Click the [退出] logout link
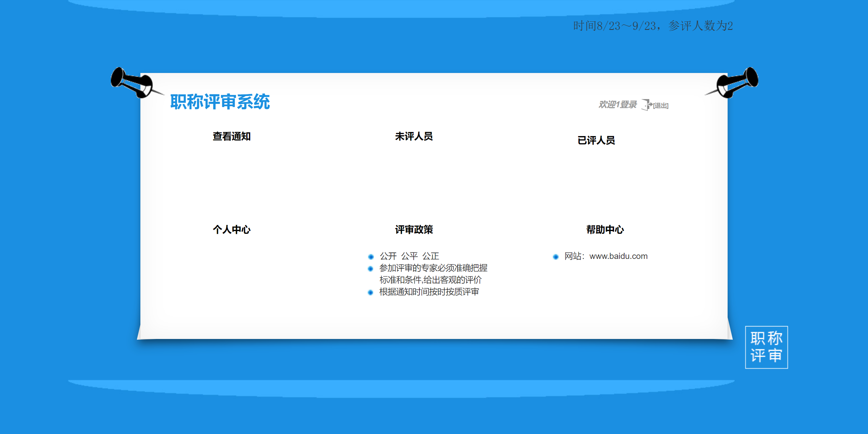Screen dimensions: 868x434 [661, 106]
